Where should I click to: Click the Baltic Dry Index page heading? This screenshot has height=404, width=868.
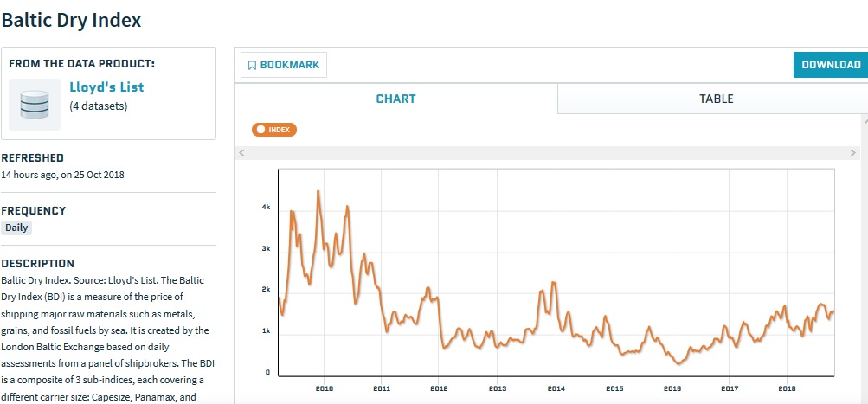point(71,20)
